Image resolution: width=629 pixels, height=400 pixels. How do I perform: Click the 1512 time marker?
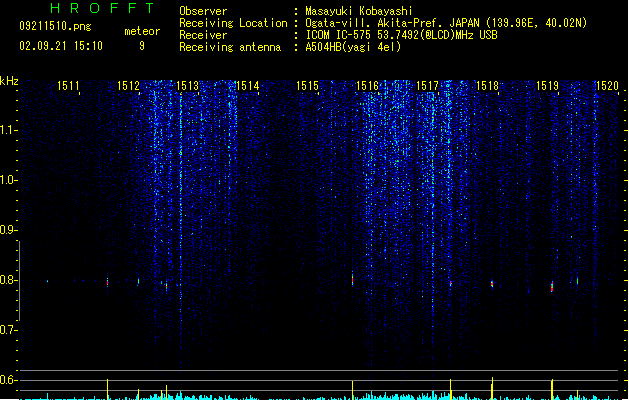pyautogui.click(x=128, y=86)
